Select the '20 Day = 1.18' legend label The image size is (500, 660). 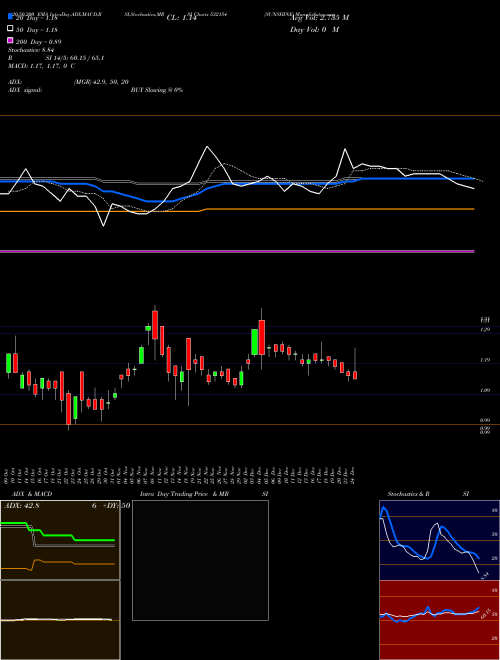pyautogui.click(x=37, y=18)
